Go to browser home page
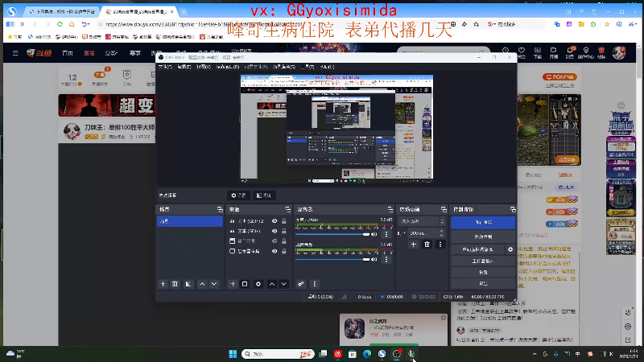 (72, 24)
